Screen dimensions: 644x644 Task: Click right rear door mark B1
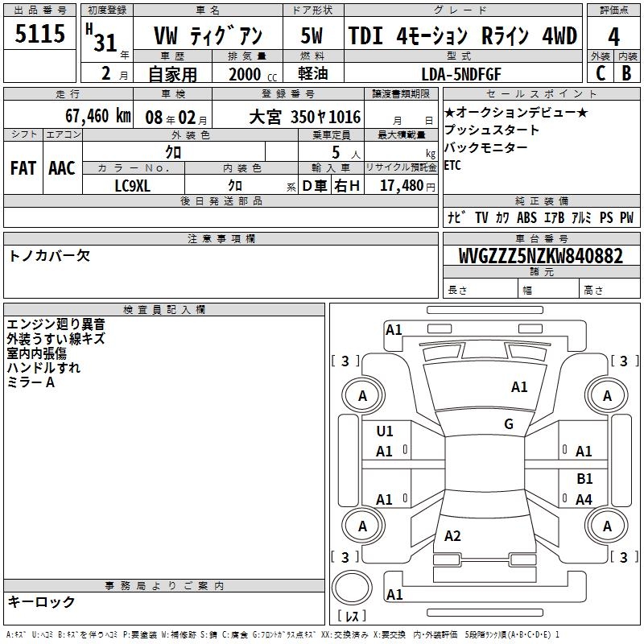584,479
